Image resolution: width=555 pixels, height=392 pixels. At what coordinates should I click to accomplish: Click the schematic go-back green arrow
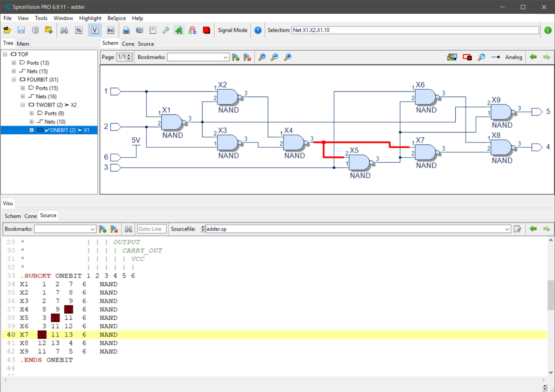533,57
